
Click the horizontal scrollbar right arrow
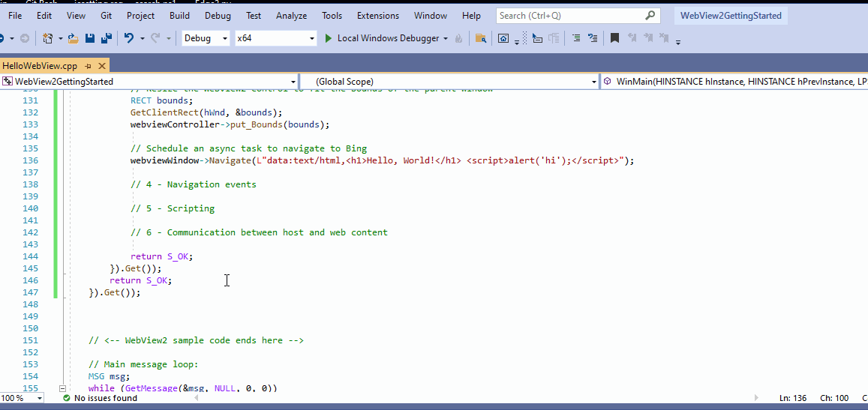click(x=756, y=398)
